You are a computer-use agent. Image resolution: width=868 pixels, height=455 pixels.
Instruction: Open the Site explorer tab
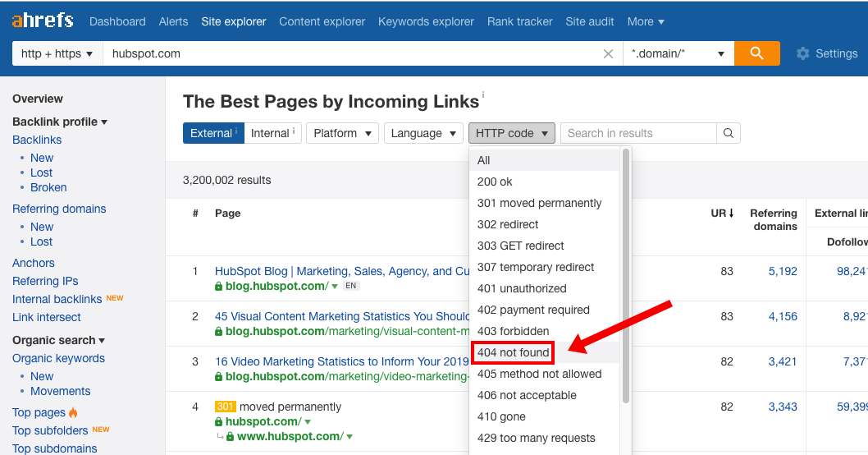234,21
